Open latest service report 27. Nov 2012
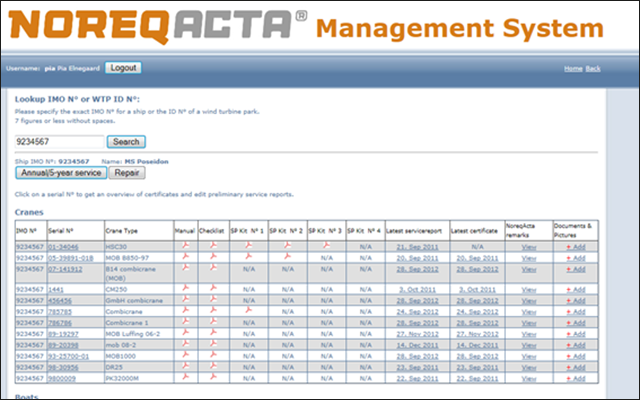 click(418, 334)
